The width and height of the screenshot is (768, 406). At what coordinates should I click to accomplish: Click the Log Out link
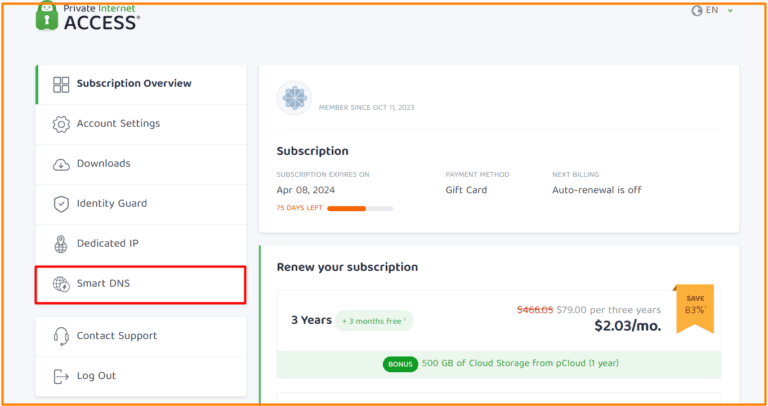[x=96, y=376]
